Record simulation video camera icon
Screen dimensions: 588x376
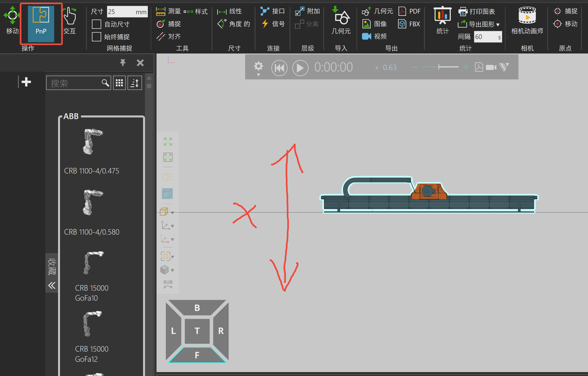coord(491,67)
